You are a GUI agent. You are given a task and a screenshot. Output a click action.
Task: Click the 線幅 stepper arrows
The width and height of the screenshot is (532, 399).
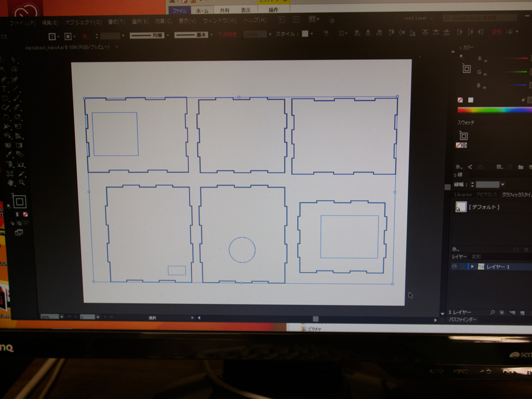pos(472,184)
